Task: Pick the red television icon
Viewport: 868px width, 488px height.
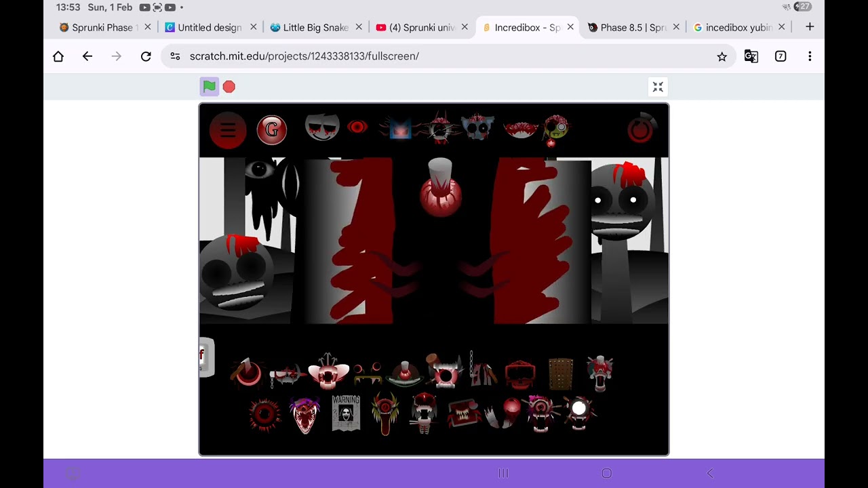Action: [x=520, y=373]
